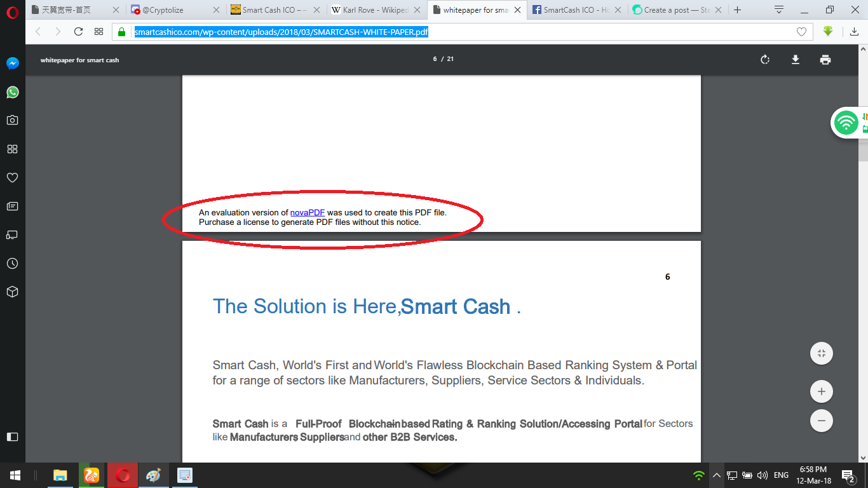This screenshot has width=868, height=488.
Task: Open WhatsApp in the Opera sidebar
Action: pyautogui.click(x=13, y=92)
